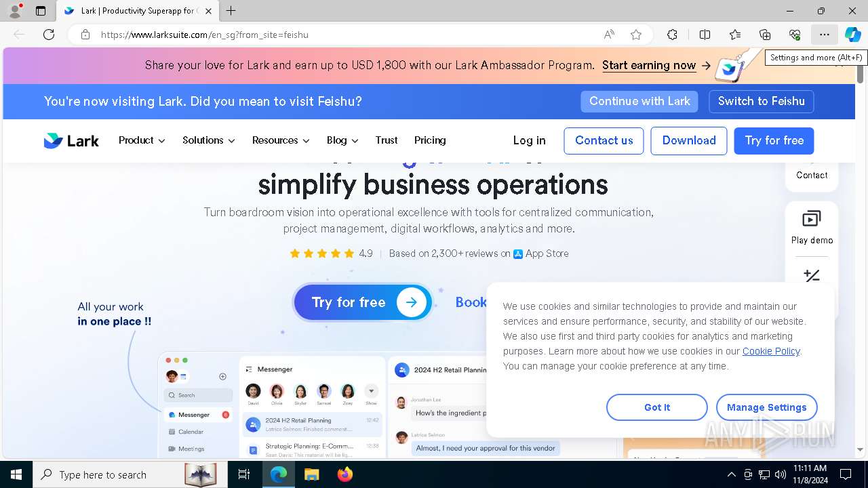This screenshot has height=488, width=868.
Task: Toggle Split screen icon
Action: tap(705, 35)
